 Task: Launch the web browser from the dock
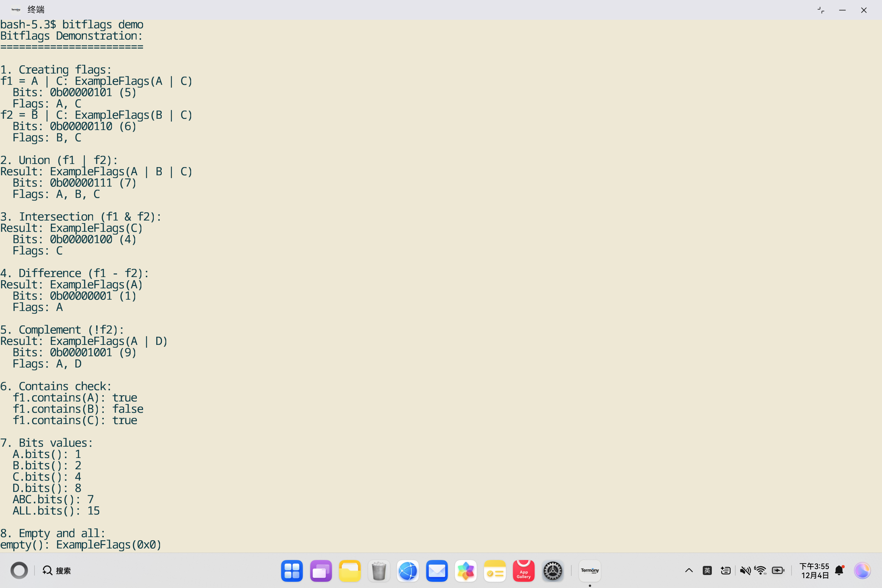tap(408, 570)
